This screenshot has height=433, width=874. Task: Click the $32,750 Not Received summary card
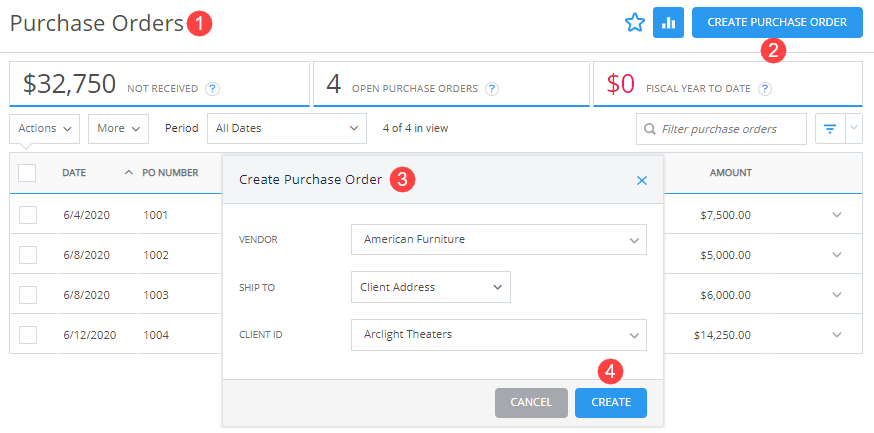click(x=159, y=84)
